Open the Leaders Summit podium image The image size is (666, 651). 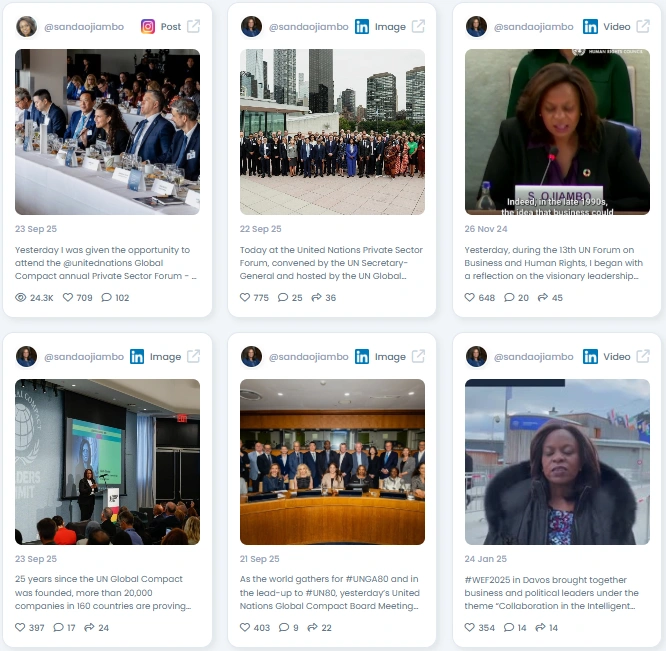107,462
